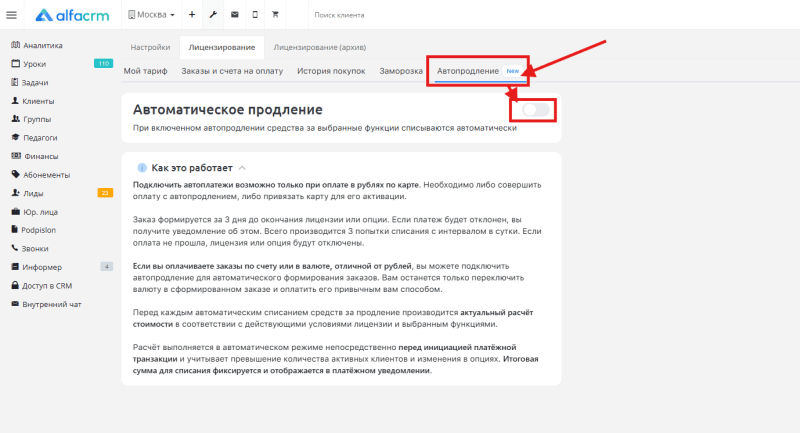
Task: Switch to the Настройки tab
Action: [150, 47]
